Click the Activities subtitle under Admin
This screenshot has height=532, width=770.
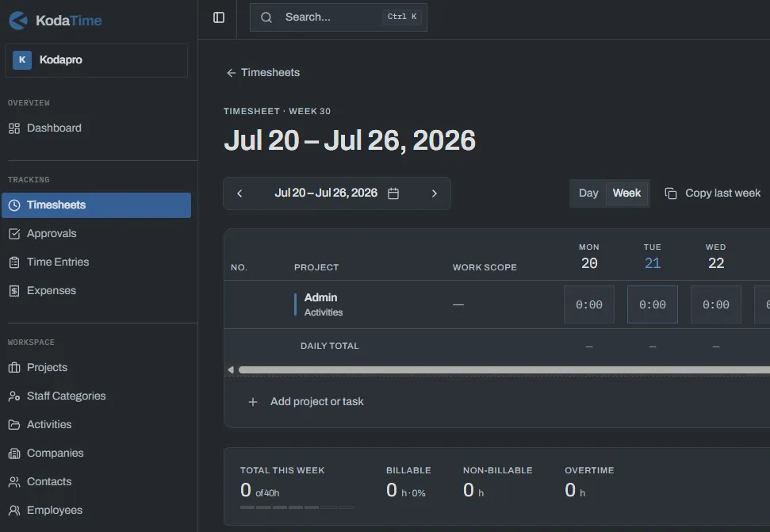point(324,312)
